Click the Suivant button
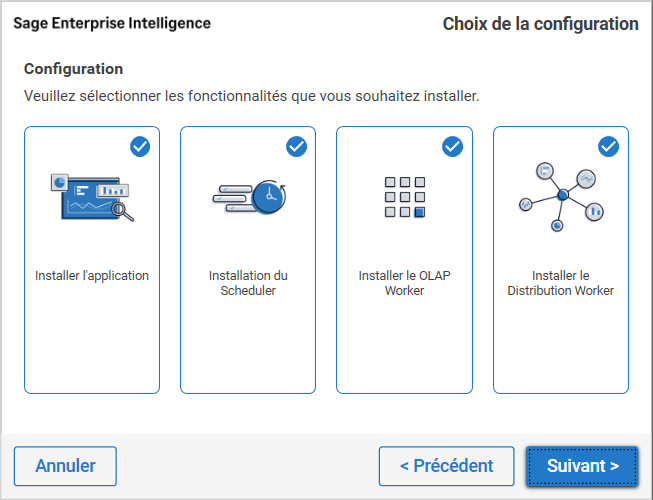Screen dimensions: 653x500 tap(582, 466)
